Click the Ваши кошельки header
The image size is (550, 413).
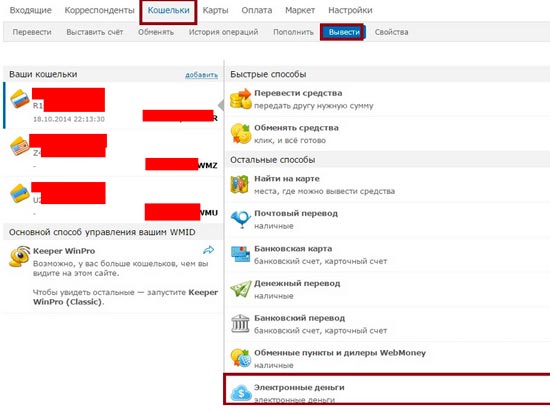tap(43, 74)
